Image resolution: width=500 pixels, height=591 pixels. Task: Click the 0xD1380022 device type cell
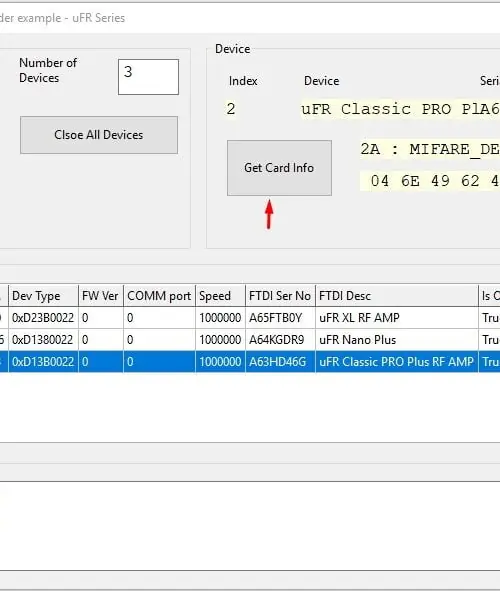coord(43,340)
